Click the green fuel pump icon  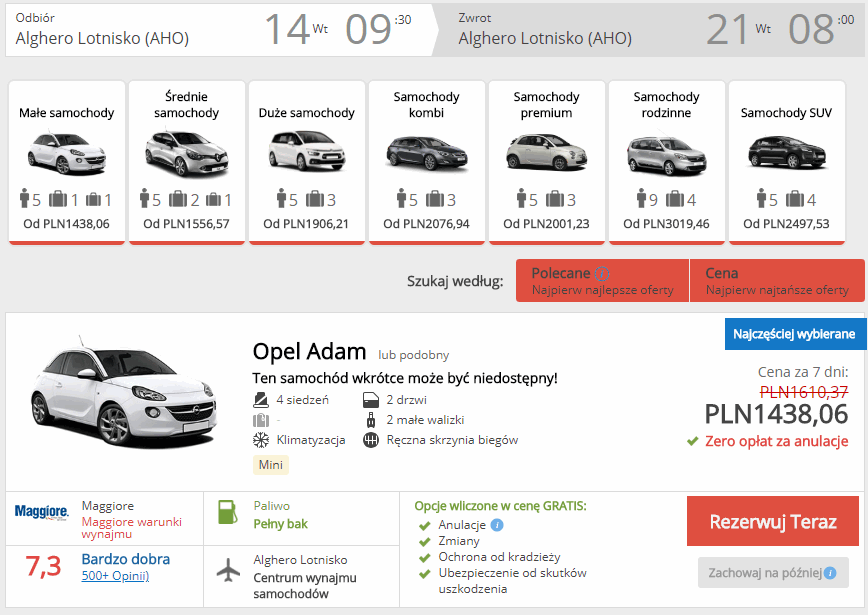228,512
